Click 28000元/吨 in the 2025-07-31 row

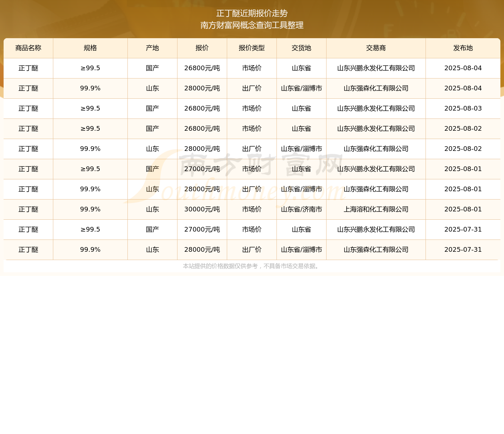202,250
